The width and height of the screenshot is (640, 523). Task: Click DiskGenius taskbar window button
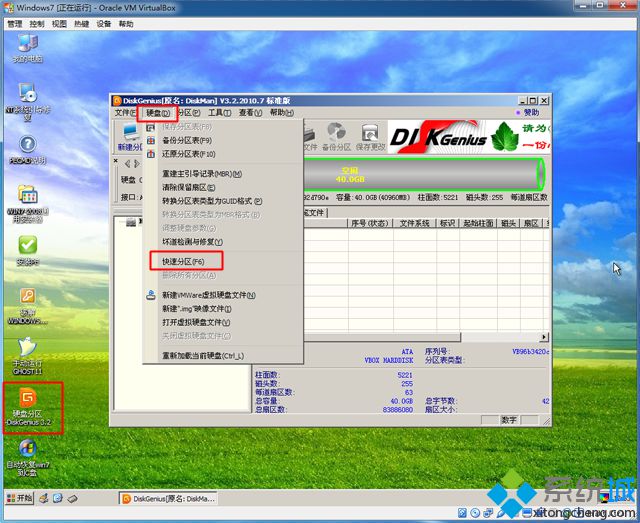[x=168, y=499]
